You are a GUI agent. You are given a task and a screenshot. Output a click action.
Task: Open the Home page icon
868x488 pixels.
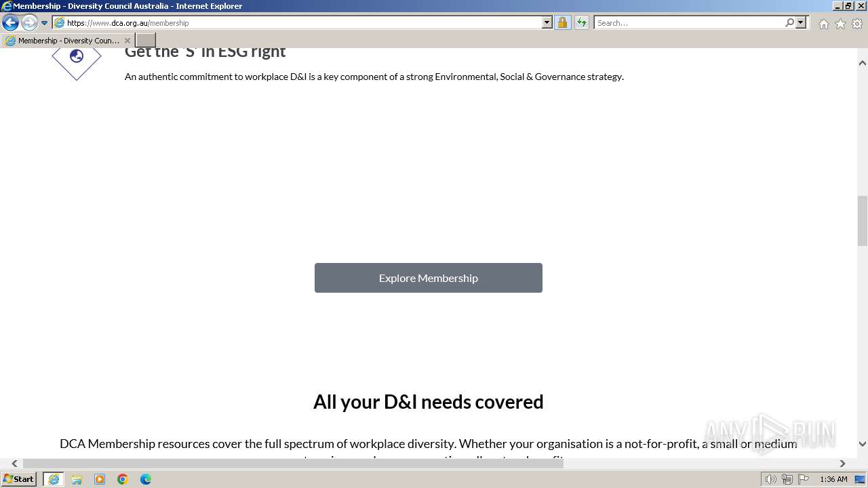[823, 24]
